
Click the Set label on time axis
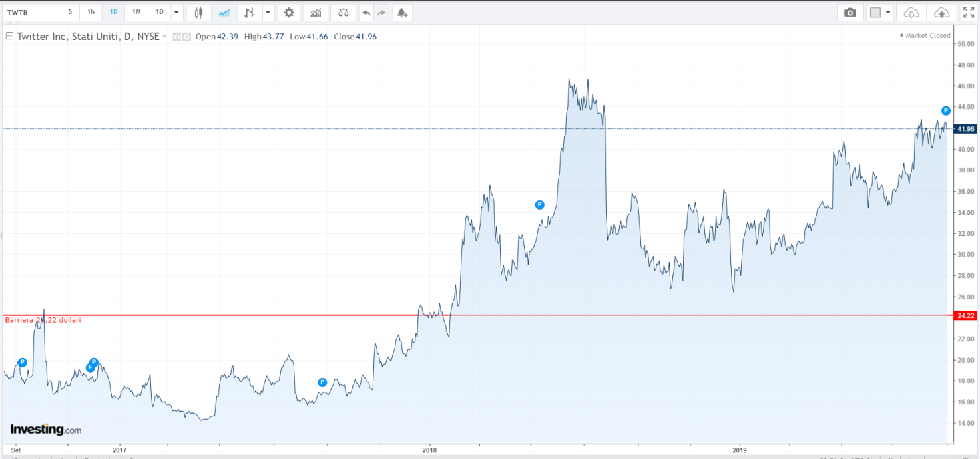point(15,450)
